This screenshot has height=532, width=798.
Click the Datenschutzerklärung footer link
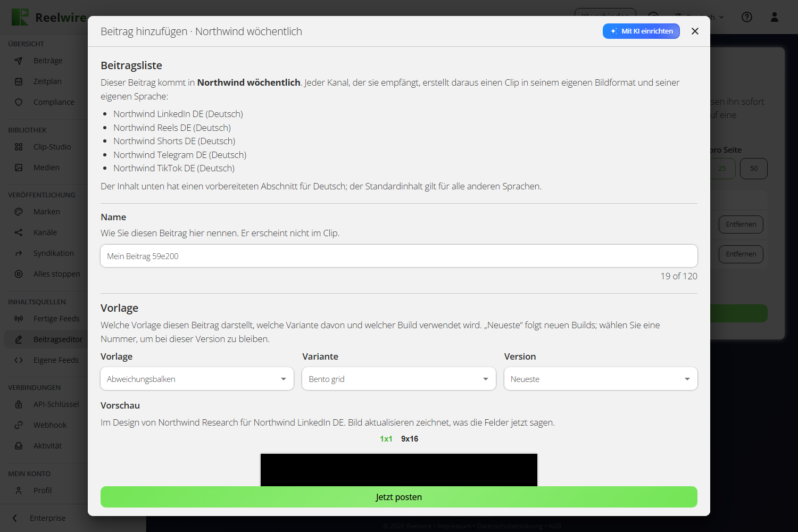[510, 526]
